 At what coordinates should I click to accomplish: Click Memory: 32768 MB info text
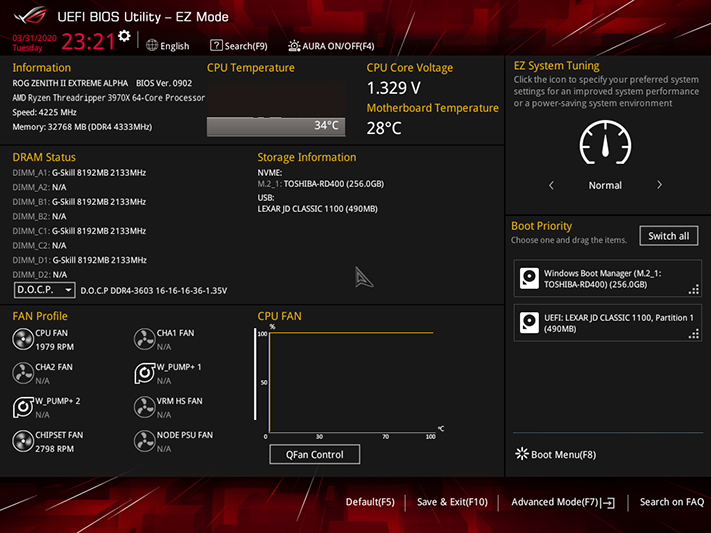click(x=82, y=127)
